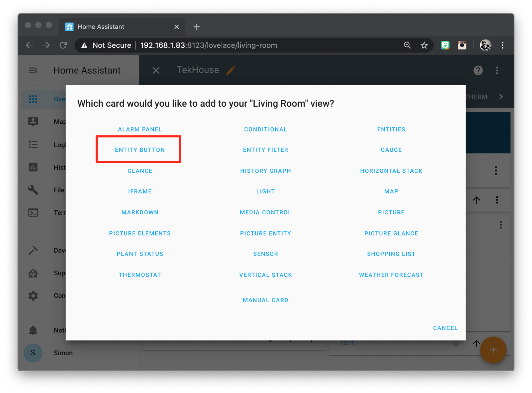The image size is (532, 393).
Task: Open Developer tools with the hammer icon
Action: (x=33, y=250)
